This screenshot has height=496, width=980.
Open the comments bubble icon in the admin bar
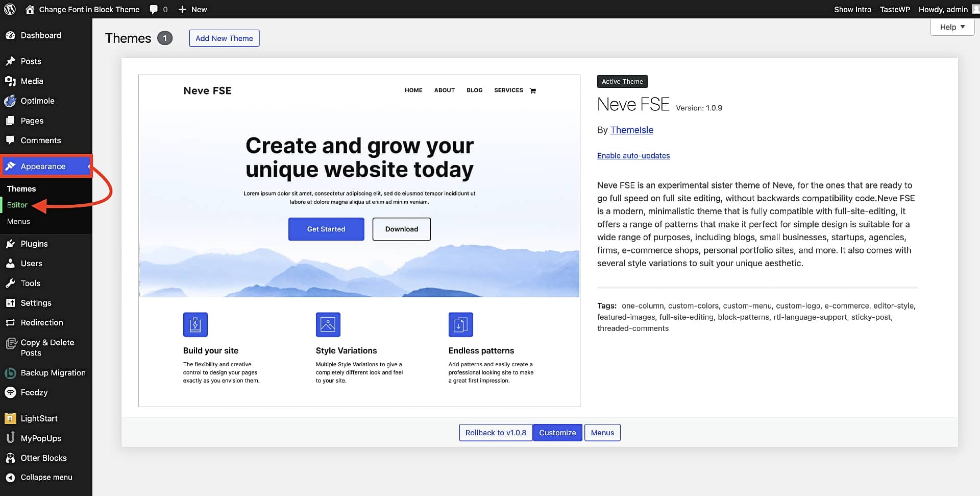154,10
